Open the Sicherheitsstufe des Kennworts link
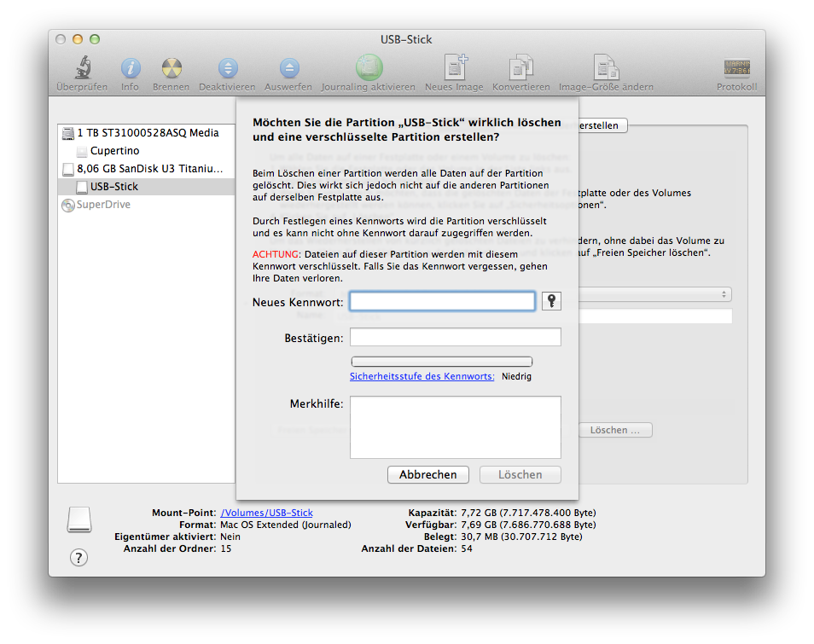This screenshot has width=814, height=644. [x=422, y=376]
